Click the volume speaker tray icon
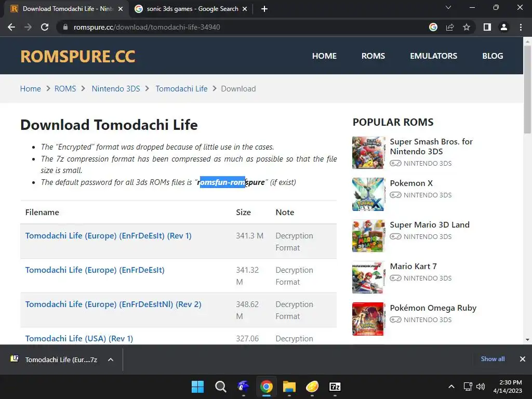The height and width of the screenshot is (399, 532). pyautogui.click(x=481, y=387)
